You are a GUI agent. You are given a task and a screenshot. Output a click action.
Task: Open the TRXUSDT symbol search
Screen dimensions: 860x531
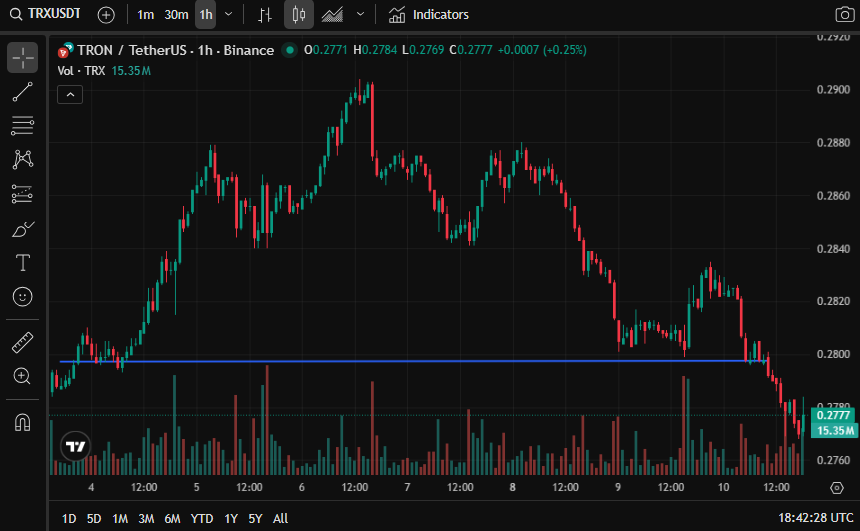click(46, 14)
